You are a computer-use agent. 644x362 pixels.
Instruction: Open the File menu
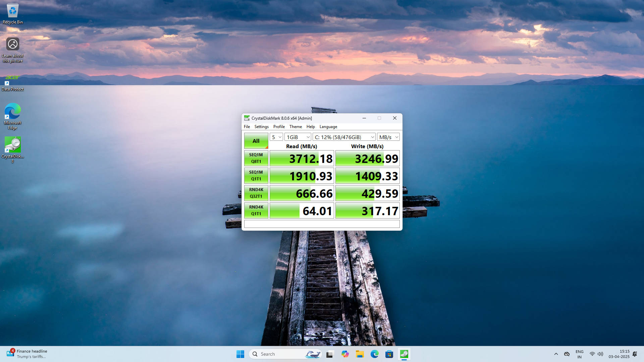[247, 127]
